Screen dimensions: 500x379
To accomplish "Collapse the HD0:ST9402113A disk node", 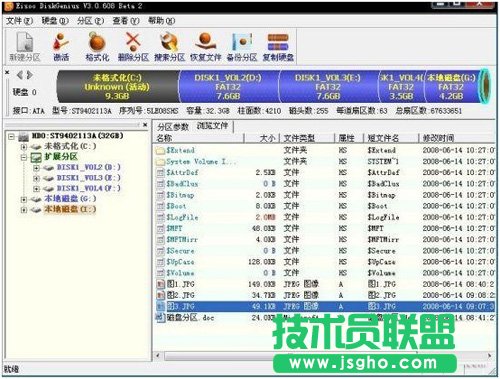I will tap(12, 136).
